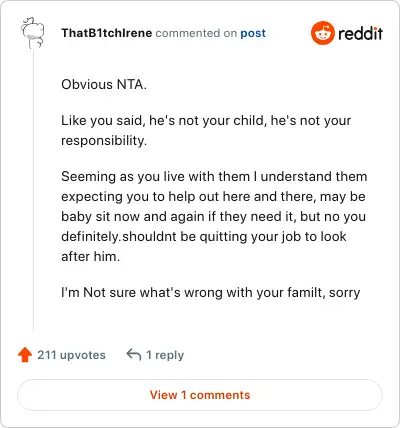
Task: Click the 'Like you said' paragraph first line
Action: tap(206, 121)
